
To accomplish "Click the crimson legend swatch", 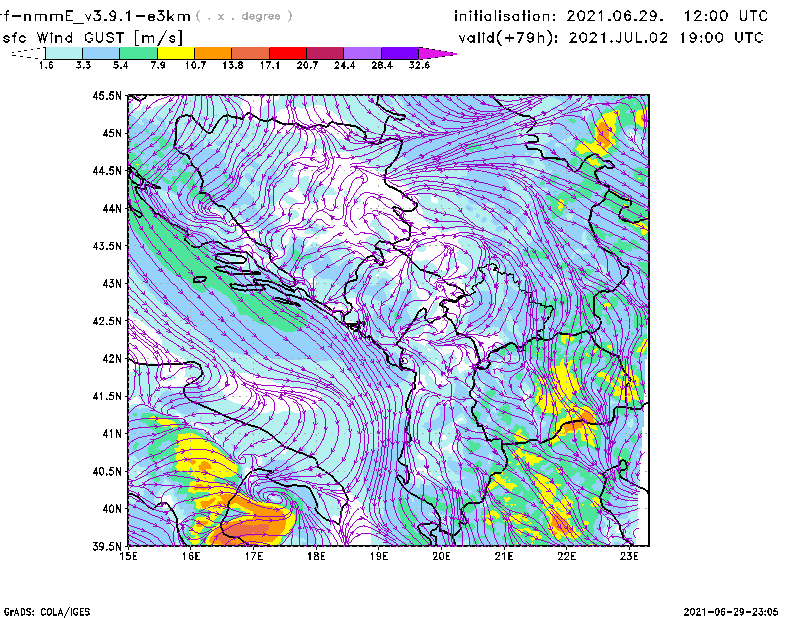I will [x=326, y=53].
